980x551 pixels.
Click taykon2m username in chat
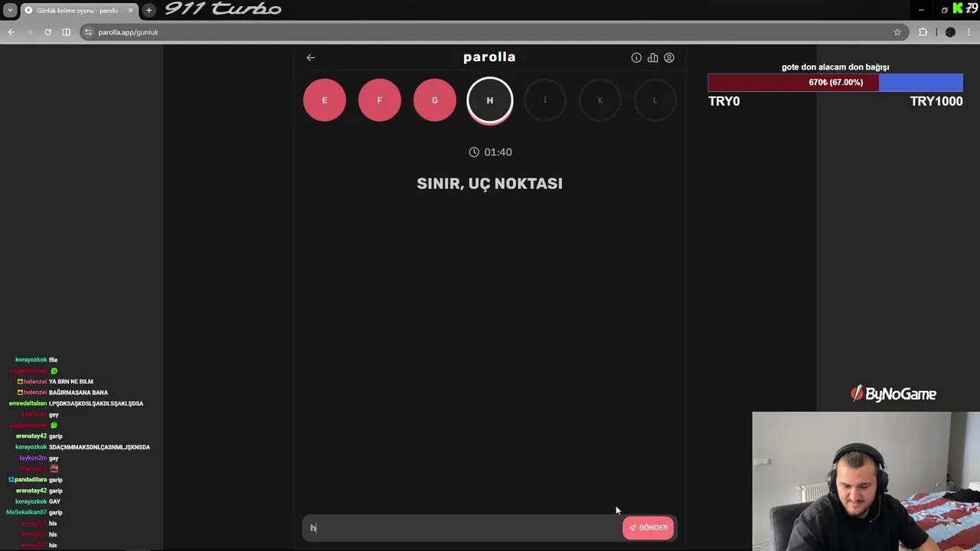click(x=33, y=458)
